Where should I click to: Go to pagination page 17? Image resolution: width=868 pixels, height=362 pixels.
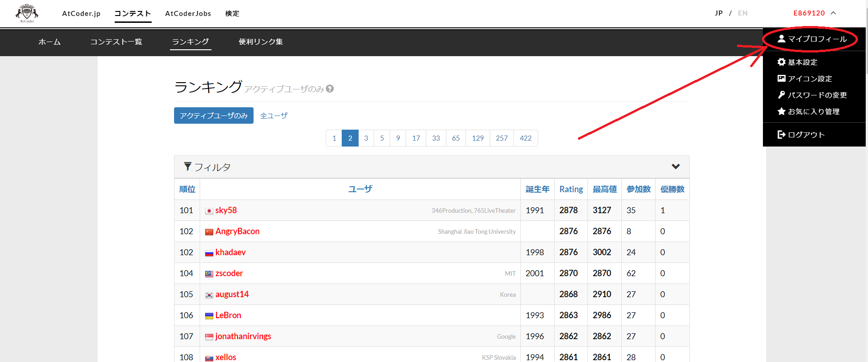click(x=416, y=138)
